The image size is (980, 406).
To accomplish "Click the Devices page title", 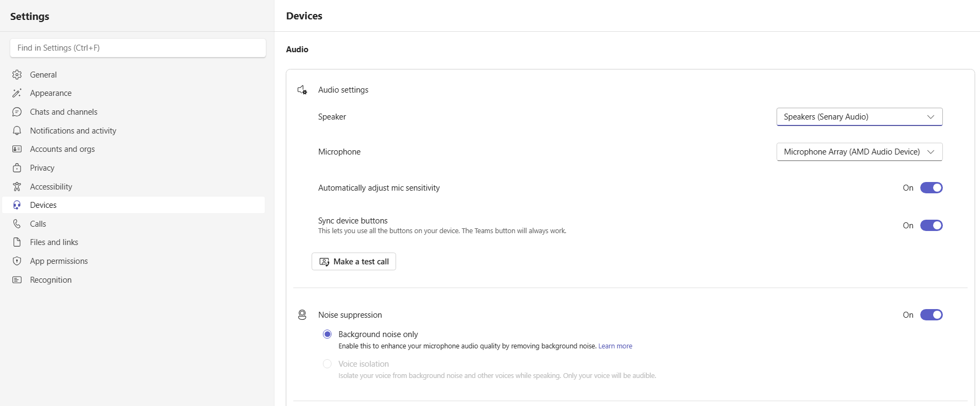I will [304, 16].
